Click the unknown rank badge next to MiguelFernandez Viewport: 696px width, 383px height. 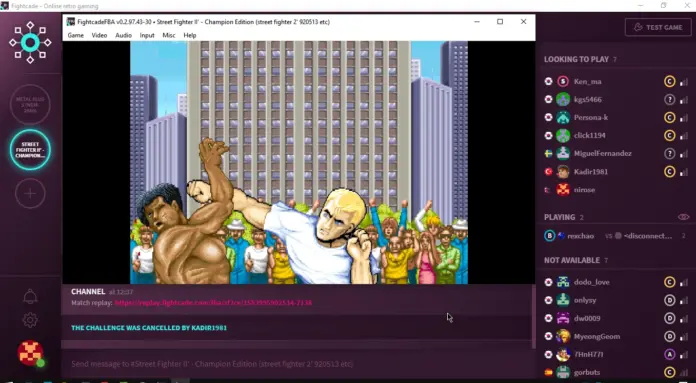pyautogui.click(x=669, y=154)
